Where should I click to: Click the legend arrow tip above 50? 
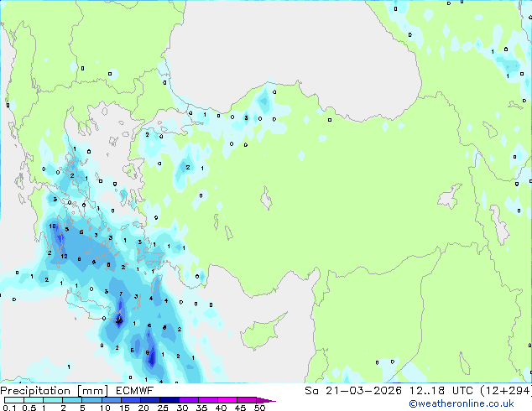267,400
